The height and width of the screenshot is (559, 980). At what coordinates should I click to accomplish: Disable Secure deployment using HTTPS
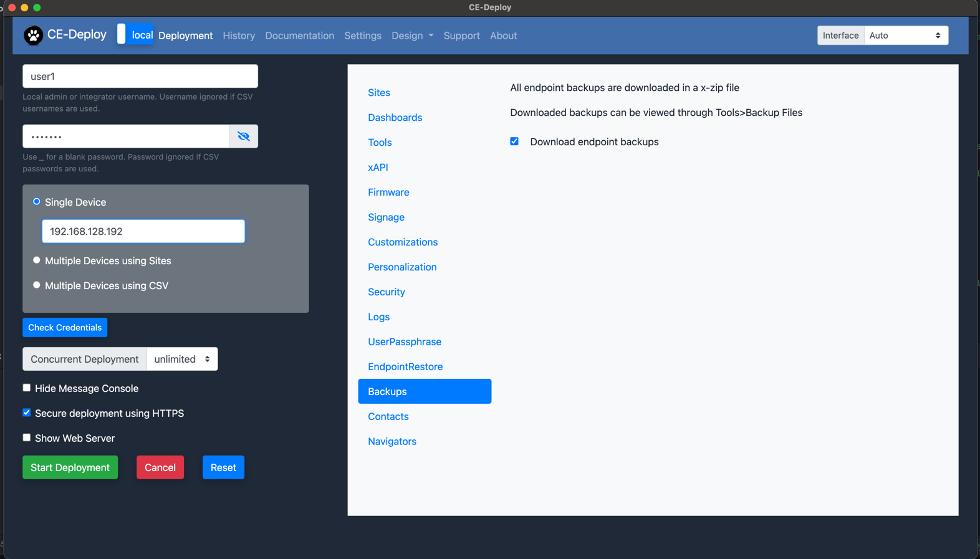[x=27, y=413]
